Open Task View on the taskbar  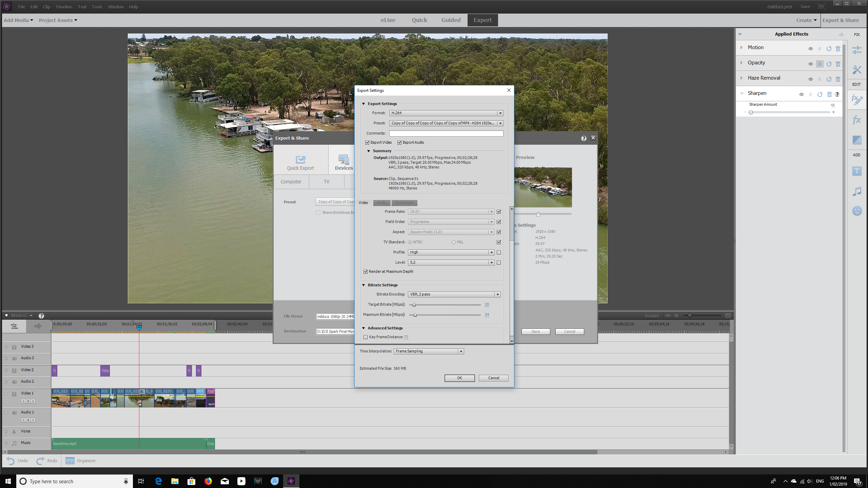click(141, 481)
